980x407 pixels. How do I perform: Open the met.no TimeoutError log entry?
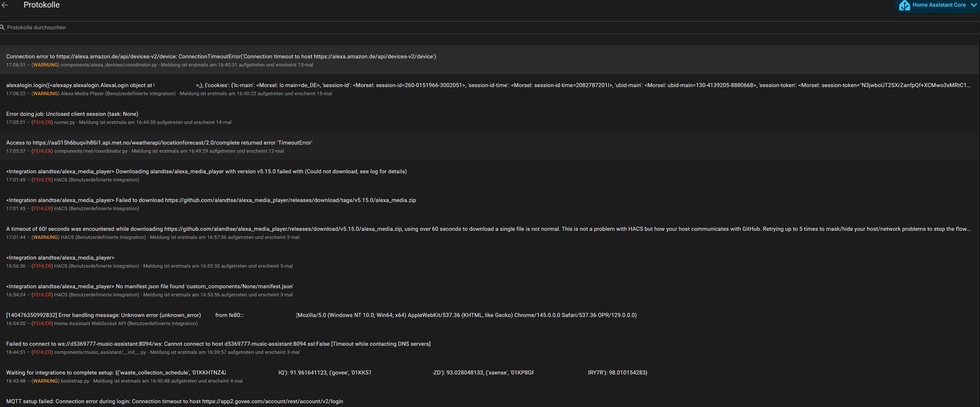tap(159, 147)
